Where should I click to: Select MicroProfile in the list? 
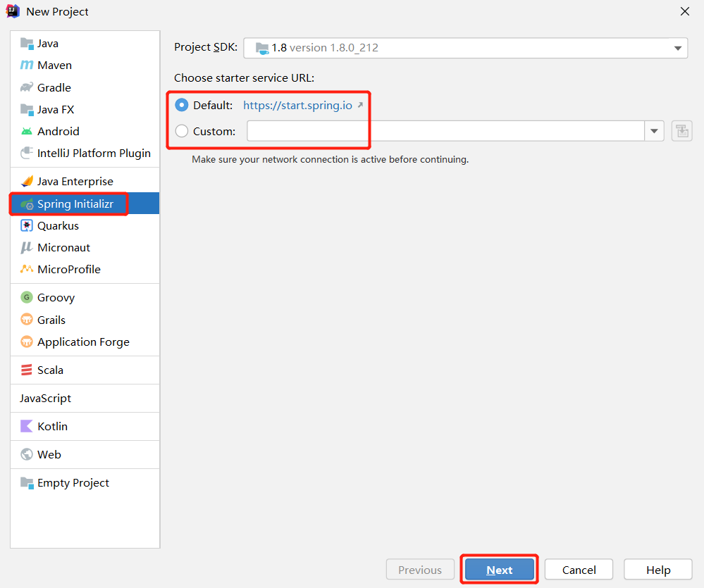click(x=69, y=270)
